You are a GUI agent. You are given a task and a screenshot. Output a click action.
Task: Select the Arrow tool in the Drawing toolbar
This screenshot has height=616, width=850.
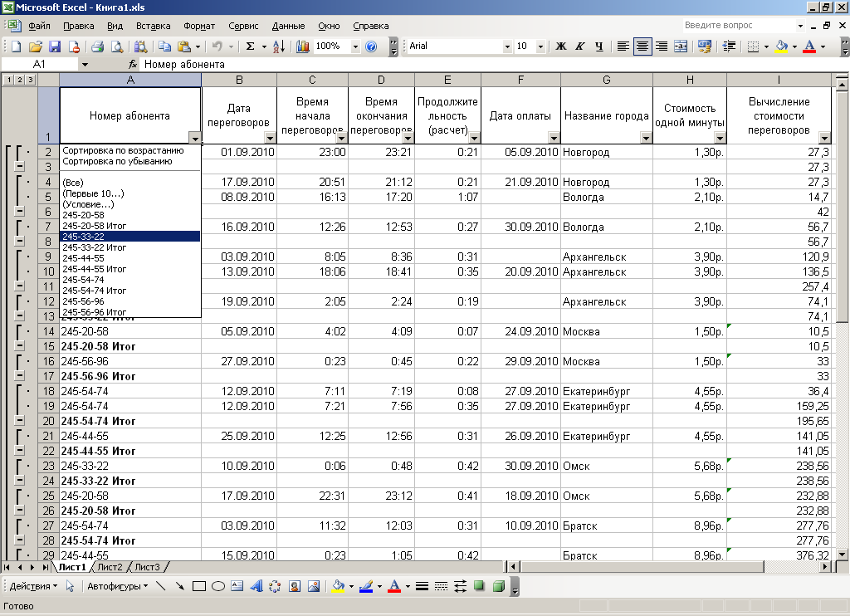[x=179, y=586]
